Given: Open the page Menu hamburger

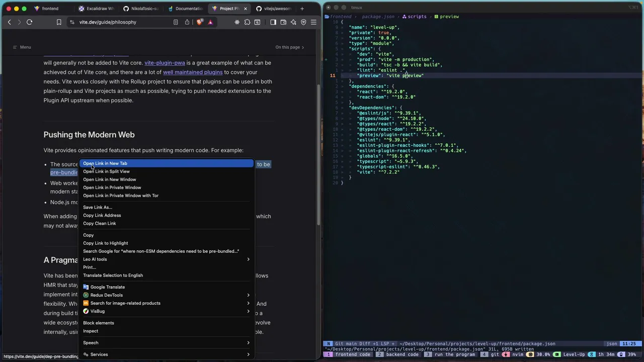Looking at the screenshot, I should 22,47.
